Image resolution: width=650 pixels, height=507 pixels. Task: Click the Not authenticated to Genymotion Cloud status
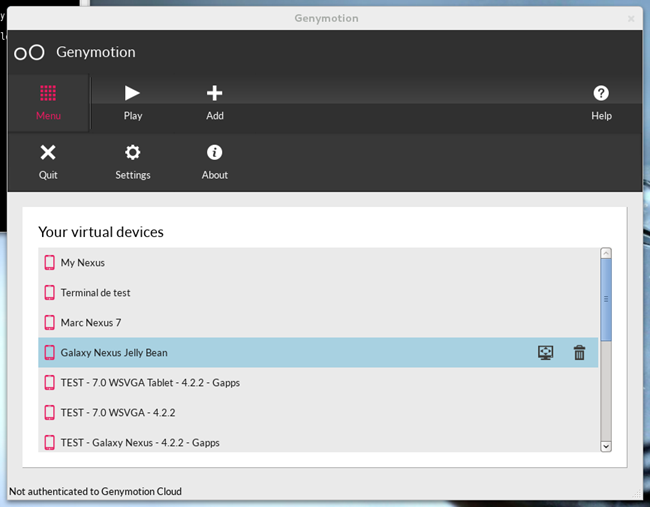pyautogui.click(x=95, y=491)
